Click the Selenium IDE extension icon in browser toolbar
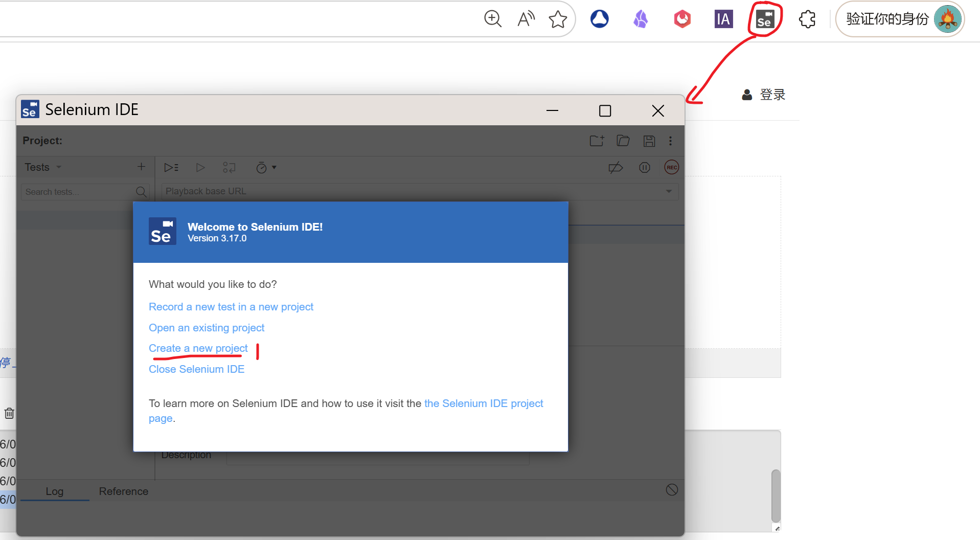The height and width of the screenshot is (540, 980). coord(765,19)
